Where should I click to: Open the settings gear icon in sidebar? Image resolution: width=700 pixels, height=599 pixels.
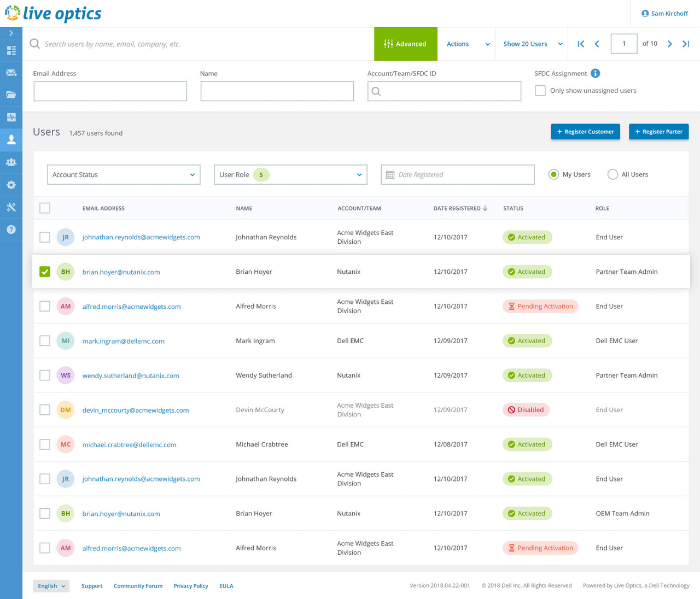[x=11, y=185]
